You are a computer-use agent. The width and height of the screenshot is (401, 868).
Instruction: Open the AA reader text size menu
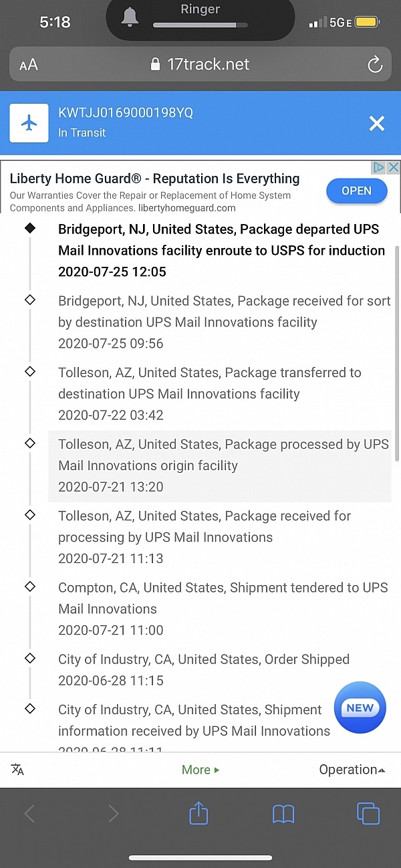click(x=29, y=65)
